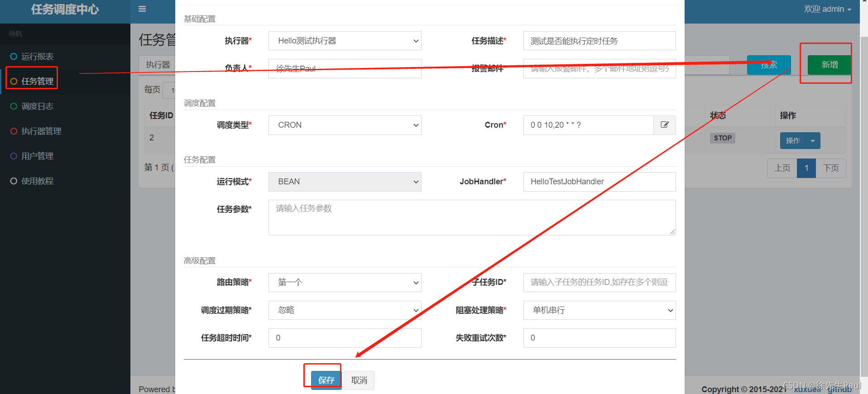Go to 上页 in pagination
The width and height of the screenshot is (868, 394).
pos(782,168)
